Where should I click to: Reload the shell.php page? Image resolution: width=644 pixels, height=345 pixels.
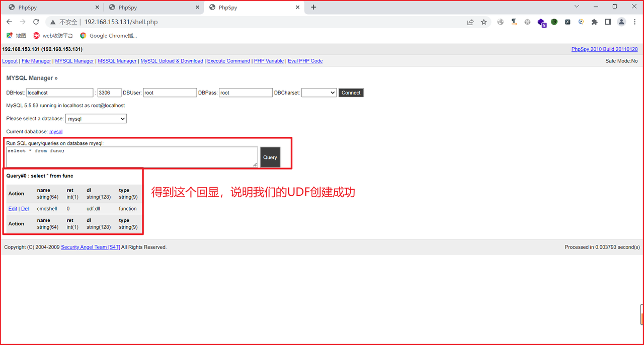coord(36,22)
